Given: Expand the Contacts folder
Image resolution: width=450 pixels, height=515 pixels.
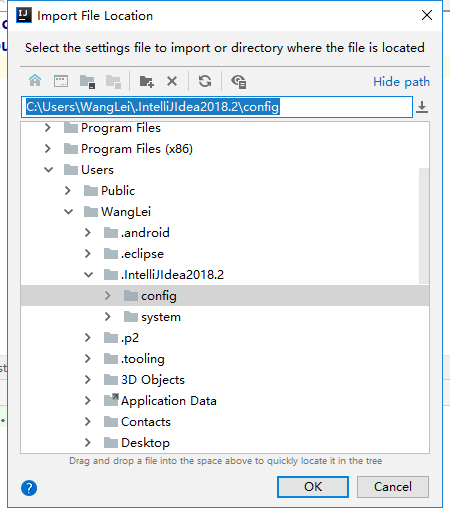Looking at the screenshot, I should 88,422.
